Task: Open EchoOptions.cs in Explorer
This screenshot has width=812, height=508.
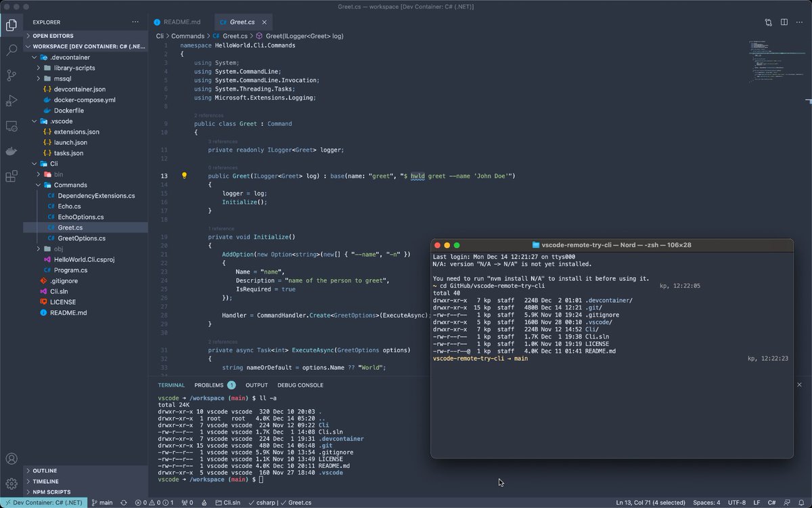Action: [x=85, y=217]
